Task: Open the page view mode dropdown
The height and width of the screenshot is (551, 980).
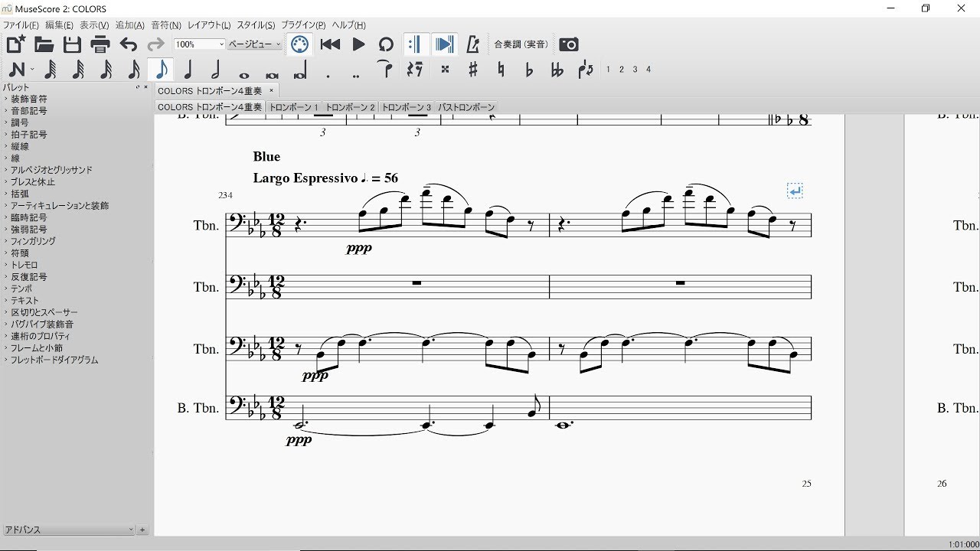Action: (255, 44)
